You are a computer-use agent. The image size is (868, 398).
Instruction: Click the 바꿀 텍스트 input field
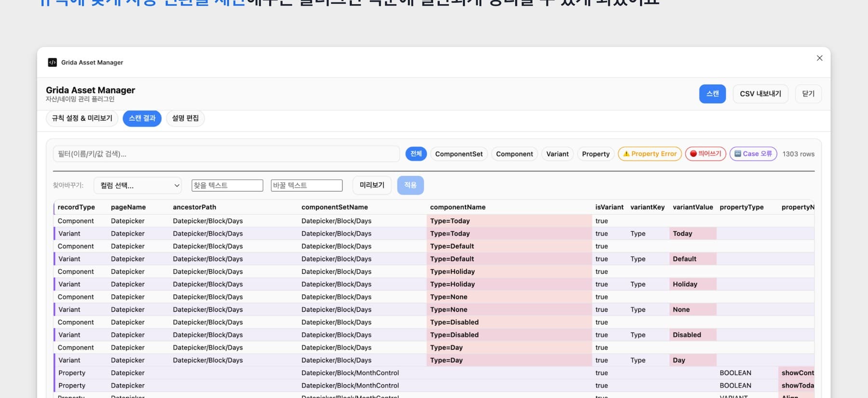point(307,186)
